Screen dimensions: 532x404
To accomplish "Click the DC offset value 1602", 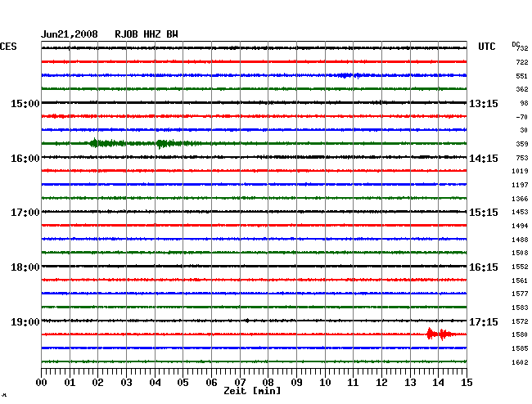I will point(520,362).
